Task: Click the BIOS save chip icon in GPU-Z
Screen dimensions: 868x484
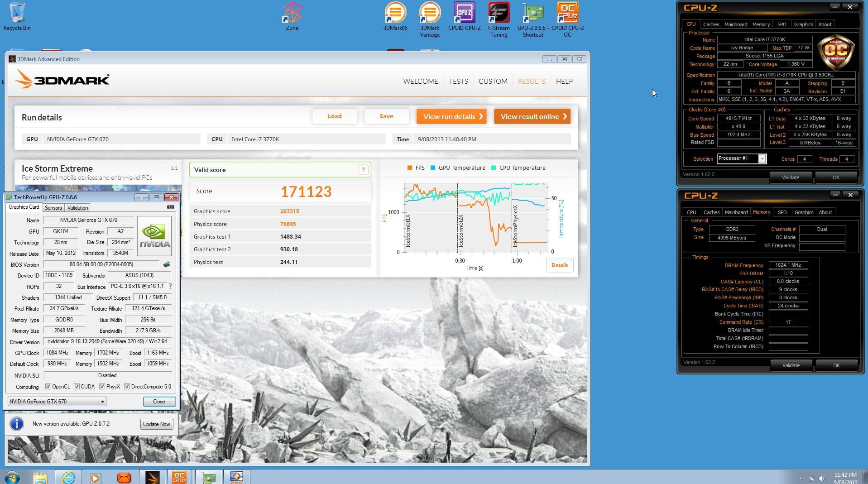Action: [167, 264]
